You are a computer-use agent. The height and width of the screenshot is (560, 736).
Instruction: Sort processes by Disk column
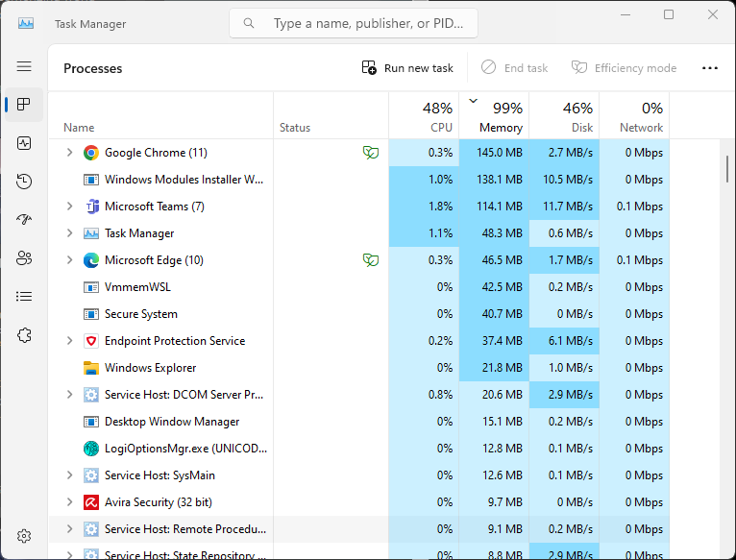(564, 116)
